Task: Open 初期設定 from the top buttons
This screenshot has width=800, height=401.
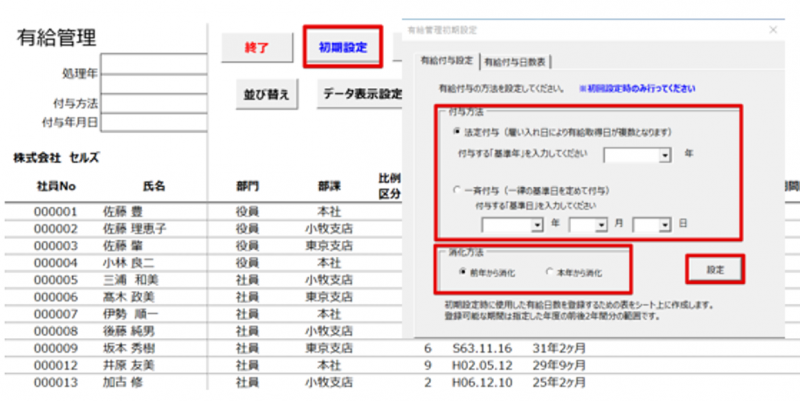Action: [x=342, y=47]
